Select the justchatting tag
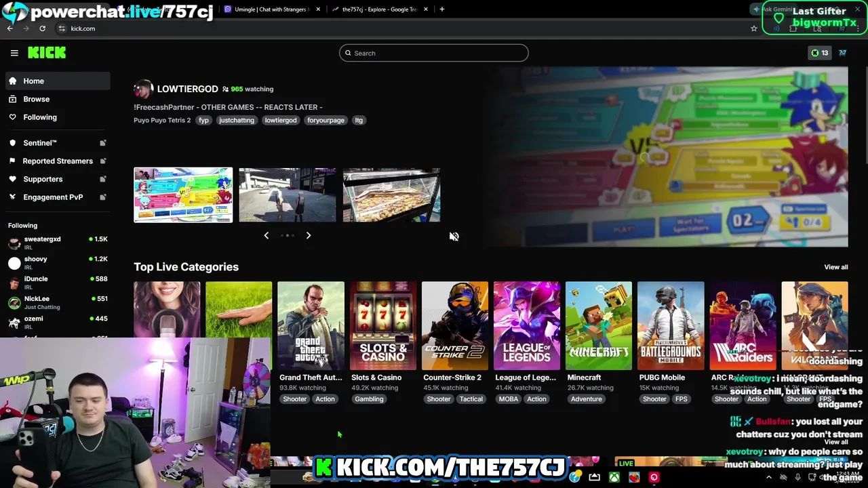 tap(236, 120)
